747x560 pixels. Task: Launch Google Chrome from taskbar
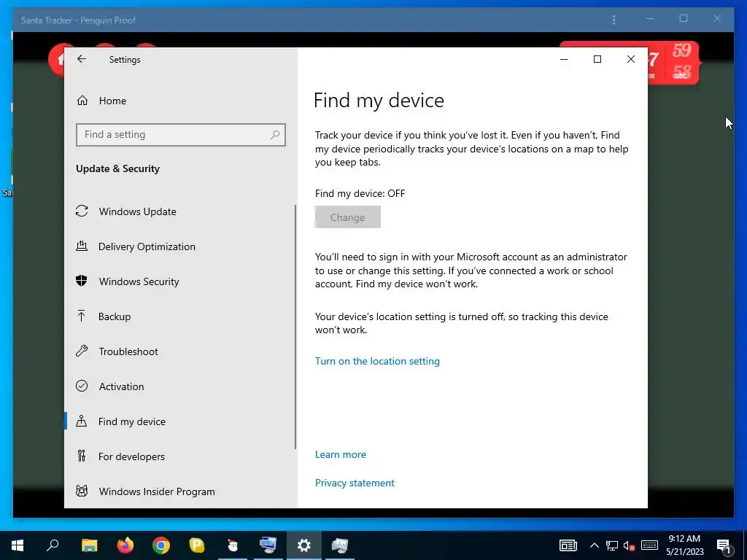[x=161, y=545]
